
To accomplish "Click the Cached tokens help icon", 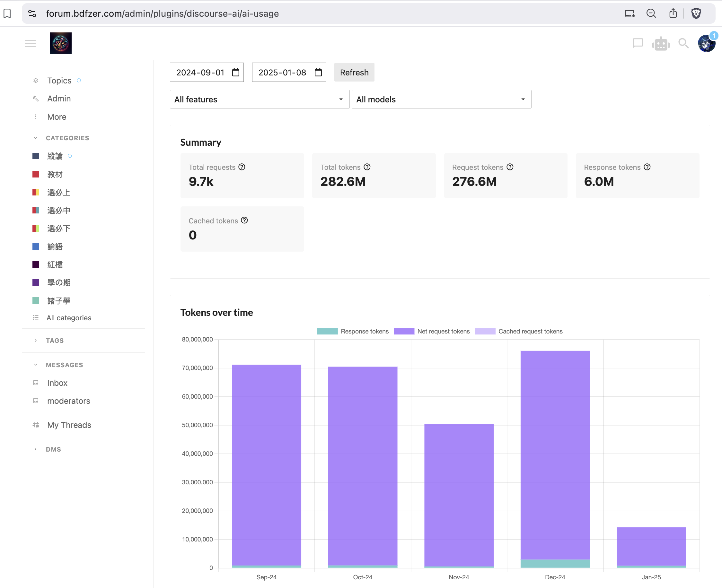I will [x=244, y=221].
